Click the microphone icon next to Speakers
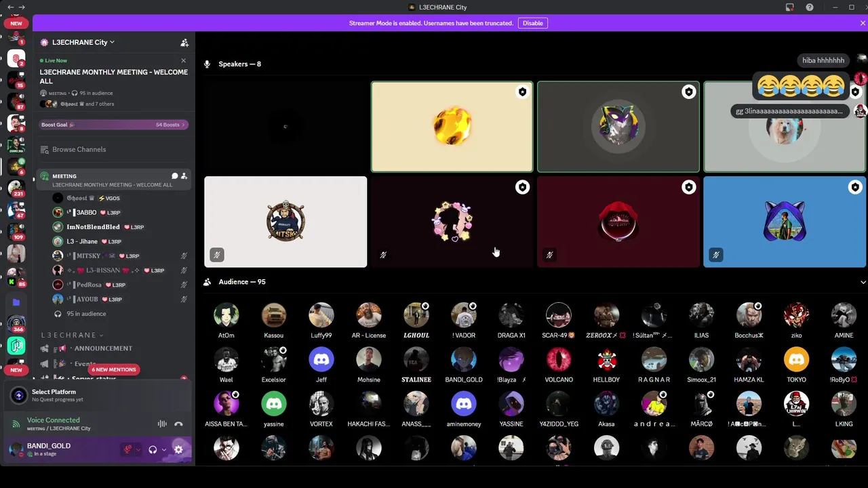868x488 pixels. (208, 64)
